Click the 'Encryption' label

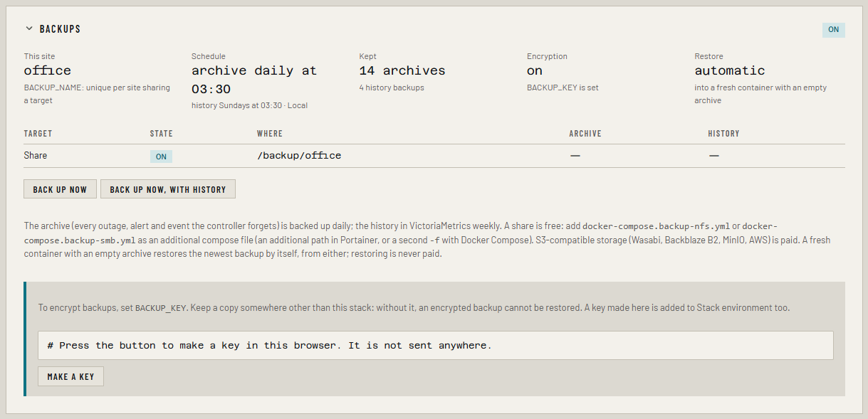[x=548, y=56]
